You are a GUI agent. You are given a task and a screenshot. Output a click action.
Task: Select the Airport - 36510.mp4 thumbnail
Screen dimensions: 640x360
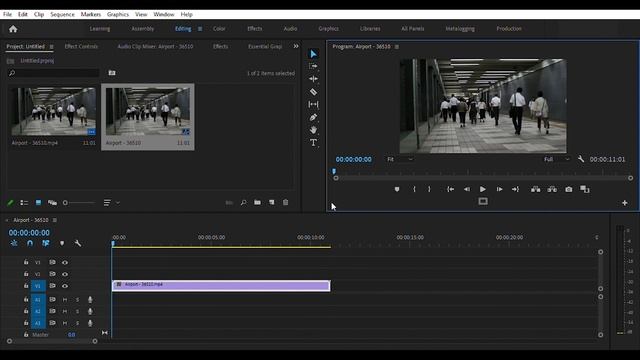54,111
